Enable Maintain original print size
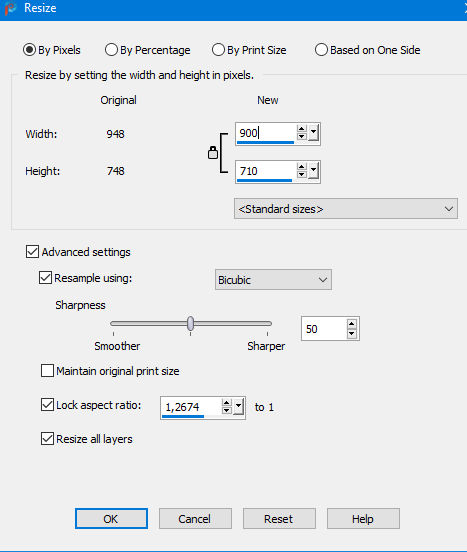 tap(47, 371)
